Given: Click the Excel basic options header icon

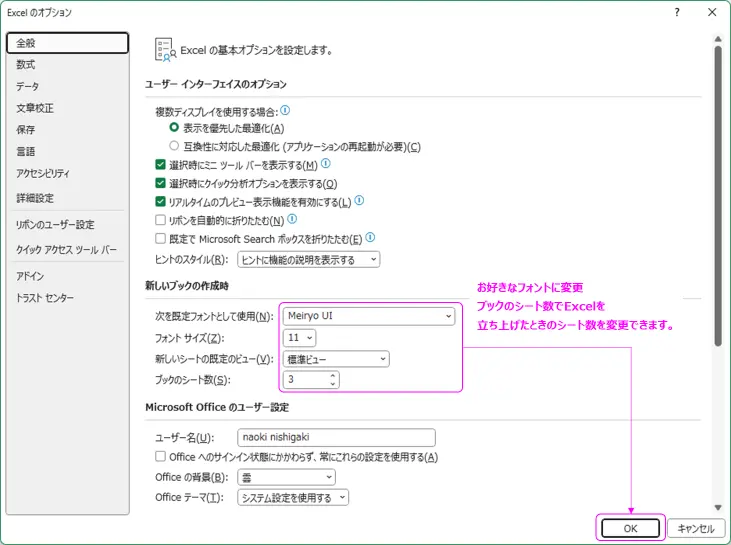Looking at the screenshot, I should tap(165, 50).
